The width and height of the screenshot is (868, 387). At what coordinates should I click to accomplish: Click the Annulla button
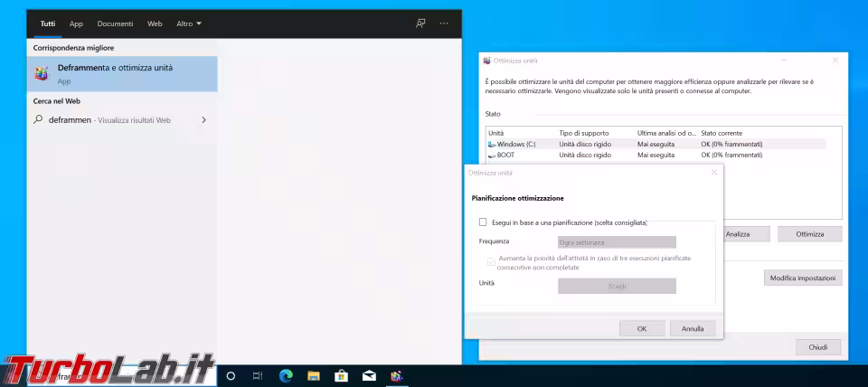point(693,328)
